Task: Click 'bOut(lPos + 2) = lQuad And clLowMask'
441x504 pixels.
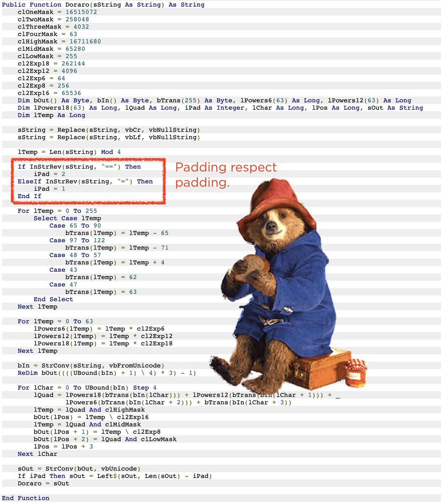Action: (x=105, y=439)
